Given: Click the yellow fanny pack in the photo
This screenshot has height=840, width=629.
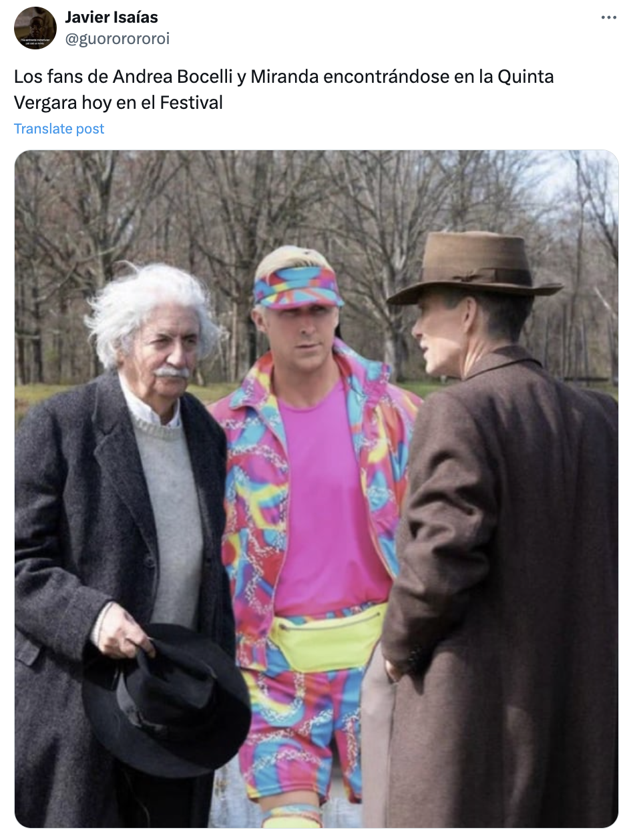Looking at the screenshot, I should [327, 641].
